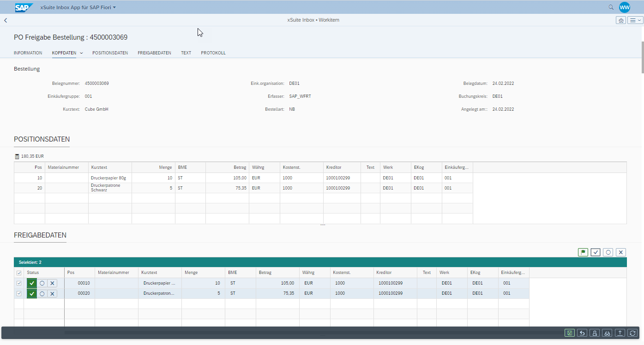Switch to the Positionsdaten tab

(110, 53)
